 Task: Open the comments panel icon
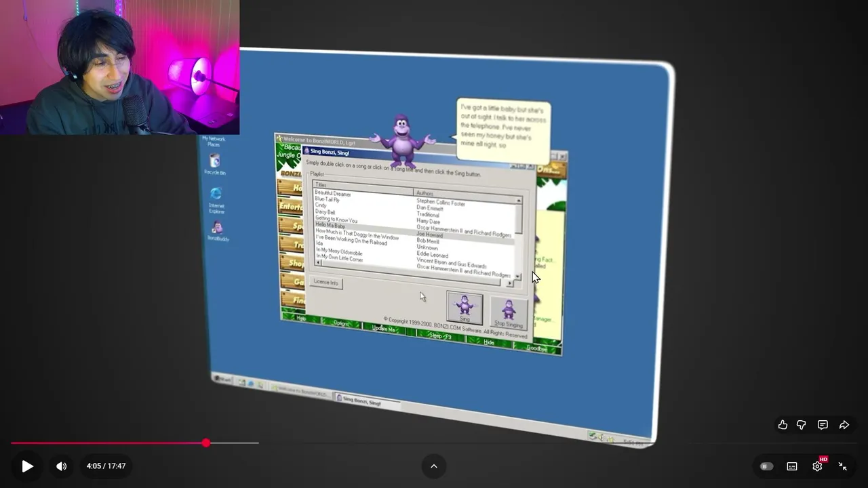click(823, 425)
